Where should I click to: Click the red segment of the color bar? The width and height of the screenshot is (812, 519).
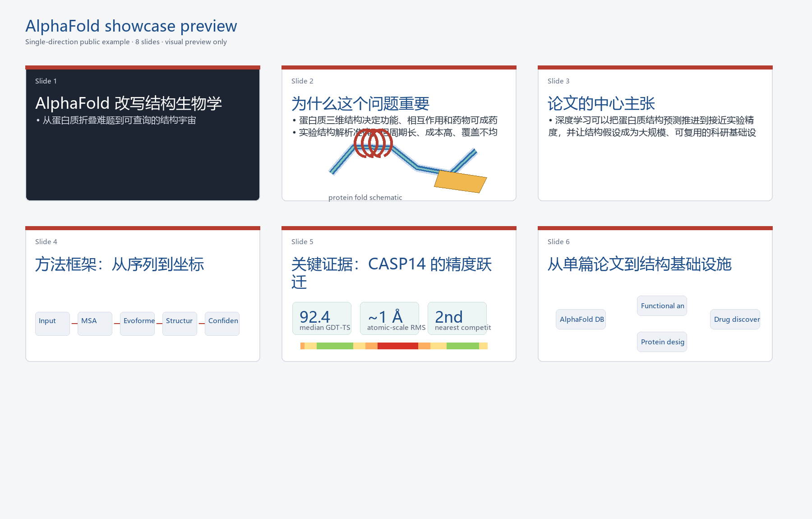(x=397, y=346)
